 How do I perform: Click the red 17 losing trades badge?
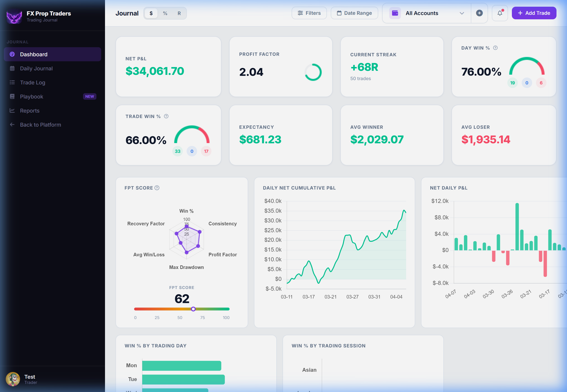(206, 151)
